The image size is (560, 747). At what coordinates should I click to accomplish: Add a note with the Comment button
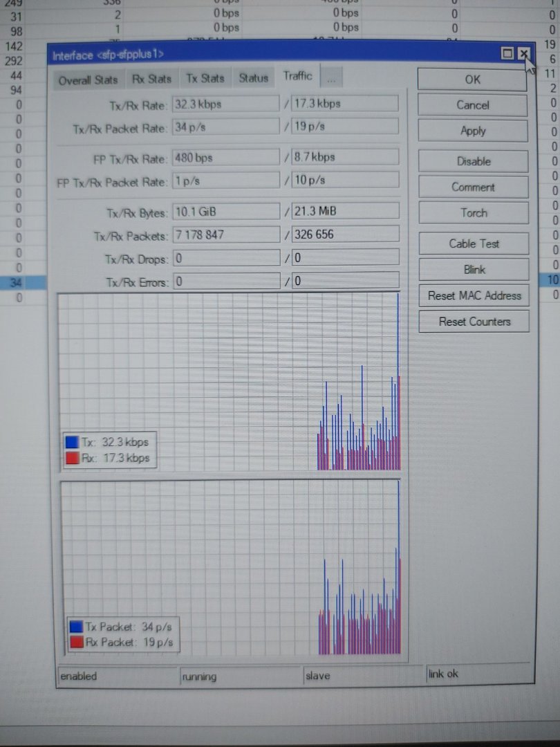coord(474,187)
